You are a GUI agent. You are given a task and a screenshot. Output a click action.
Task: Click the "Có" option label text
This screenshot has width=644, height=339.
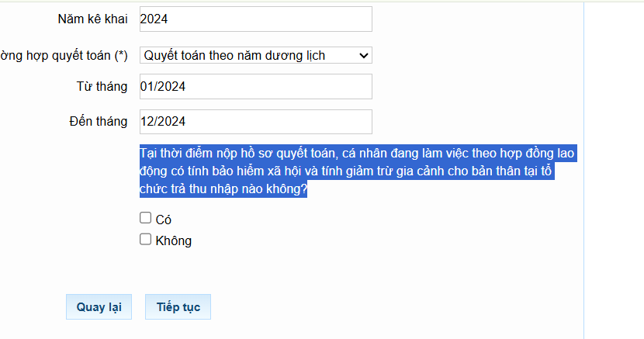pos(164,220)
